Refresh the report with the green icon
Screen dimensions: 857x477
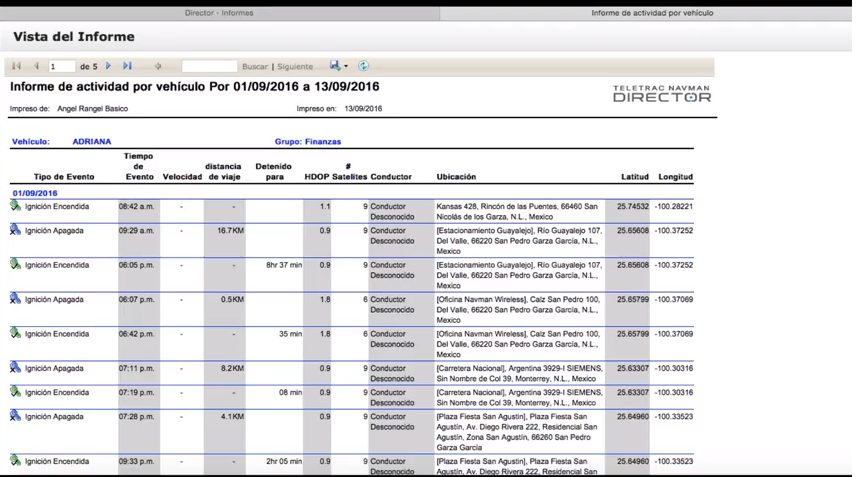tap(363, 66)
